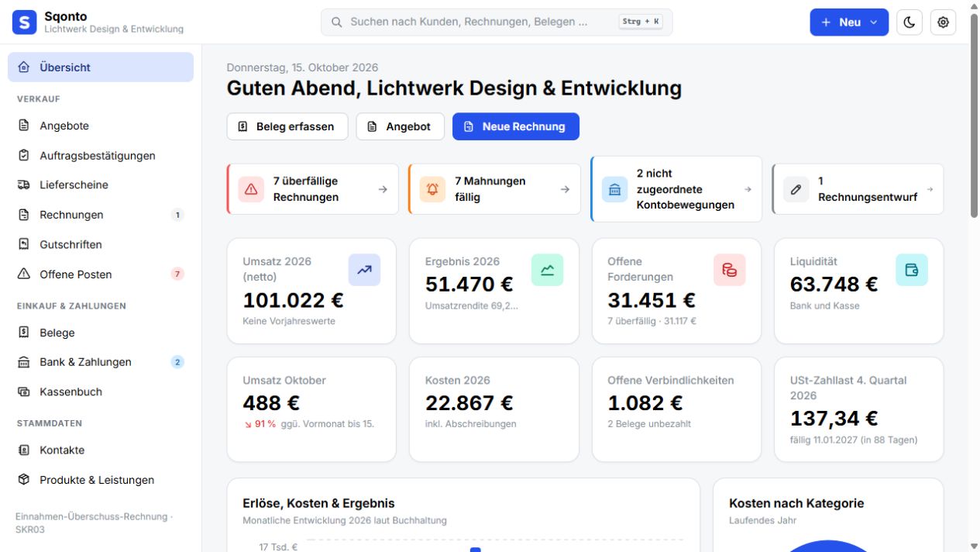
Task: Select Übersicht in the sidebar
Action: [x=101, y=67]
